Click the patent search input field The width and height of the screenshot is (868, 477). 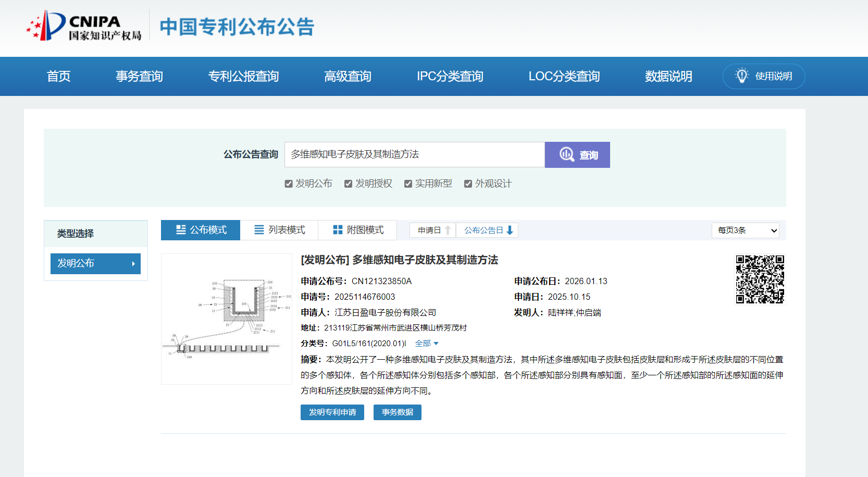pos(415,155)
